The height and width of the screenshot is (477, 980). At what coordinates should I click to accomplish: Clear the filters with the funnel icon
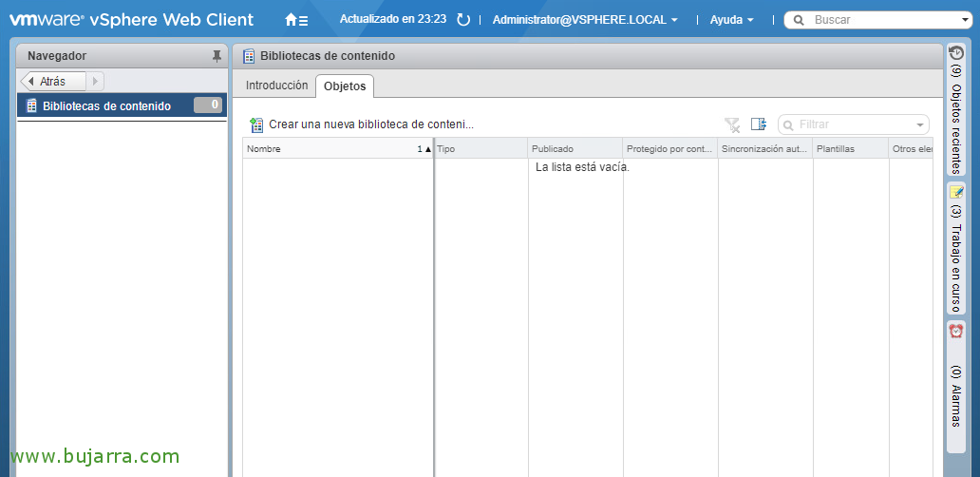point(732,124)
